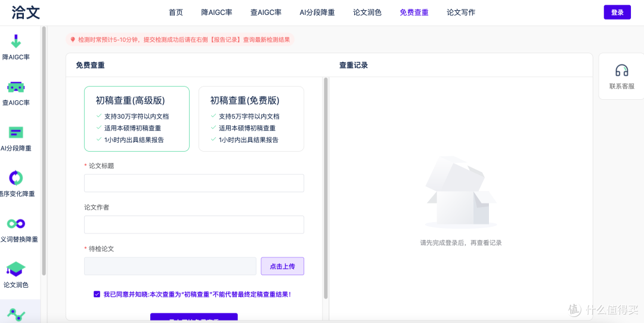Click the headset icon 联系客服
Viewport: 644px width, 323px height.
pyautogui.click(x=622, y=70)
